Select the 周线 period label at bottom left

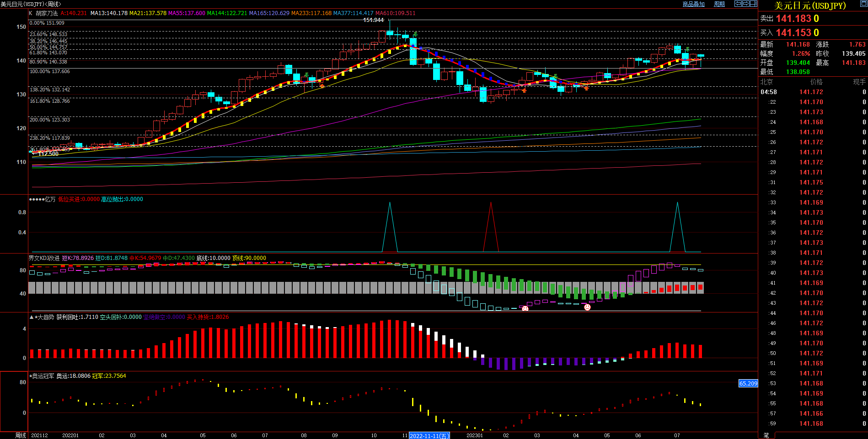20,435
